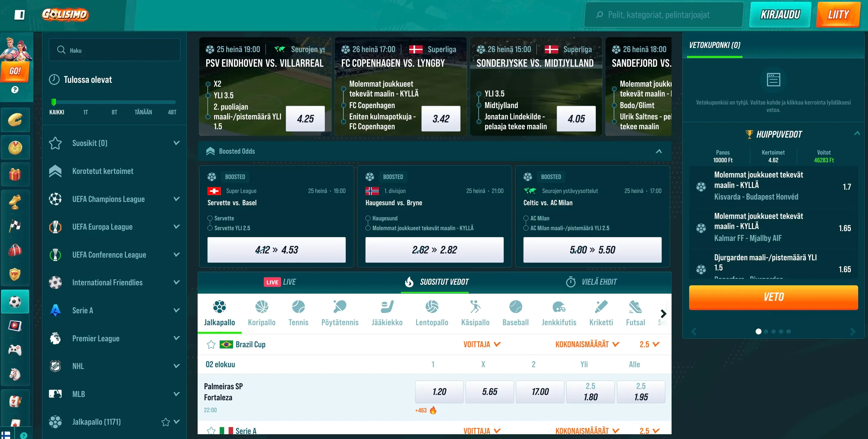
Task: Select the Koripallo basketball icon
Action: (261, 307)
